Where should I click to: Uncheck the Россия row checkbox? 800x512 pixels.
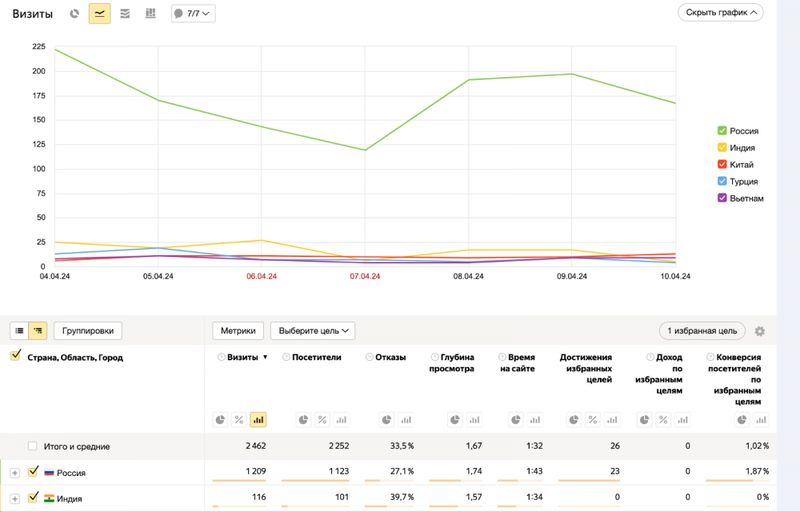coord(33,472)
